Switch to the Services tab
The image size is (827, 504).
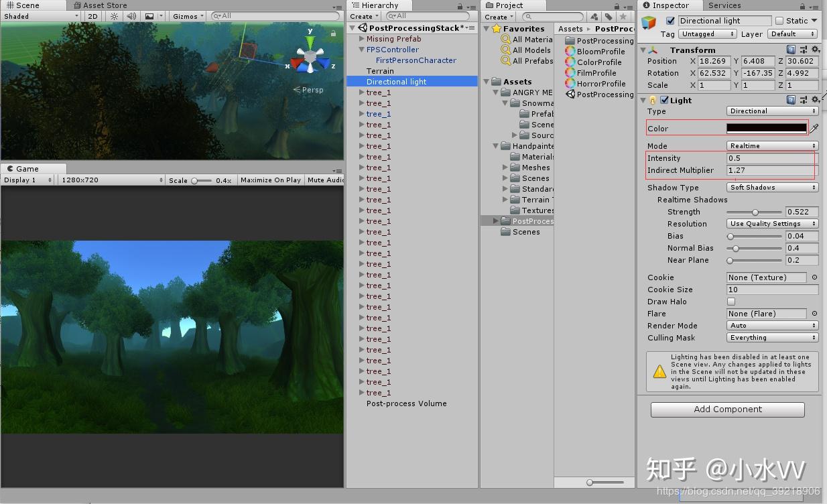724,5
